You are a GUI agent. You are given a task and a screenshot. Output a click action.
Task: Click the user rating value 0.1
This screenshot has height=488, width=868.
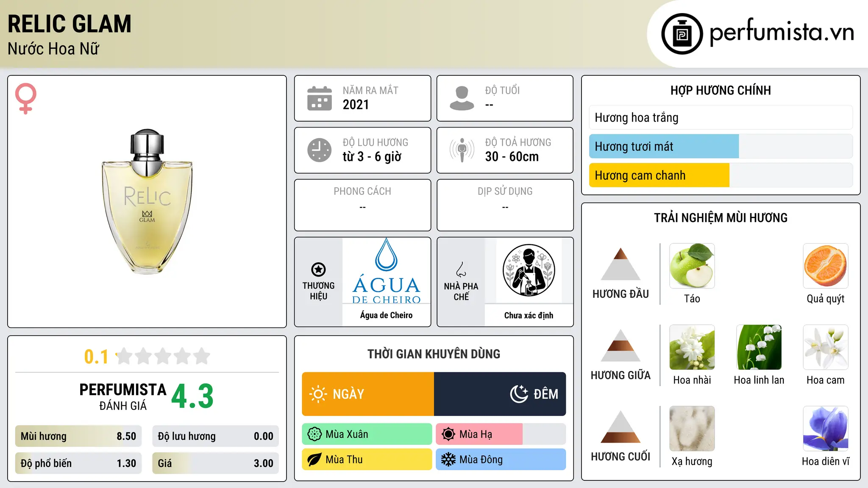pyautogui.click(x=96, y=357)
